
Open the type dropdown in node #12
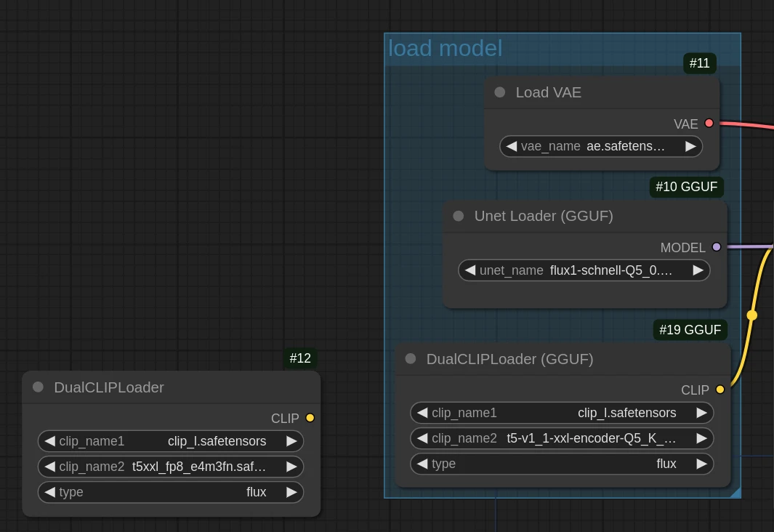170,492
